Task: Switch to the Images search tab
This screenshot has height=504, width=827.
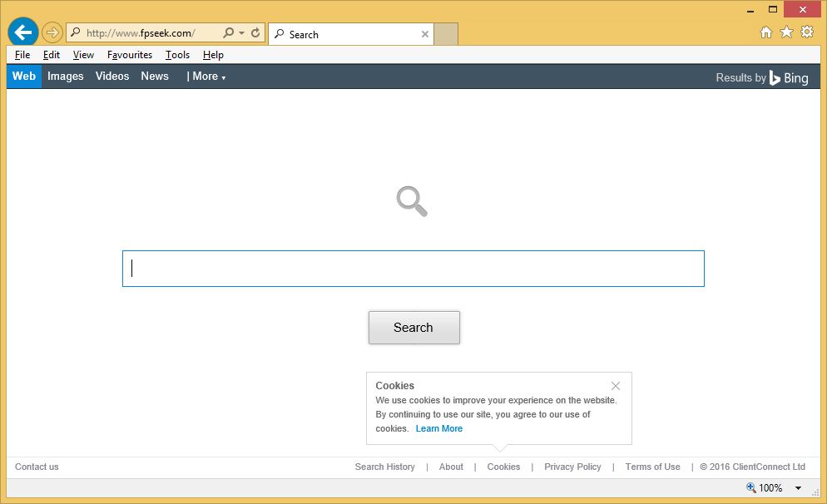Action: [x=66, y=77]
